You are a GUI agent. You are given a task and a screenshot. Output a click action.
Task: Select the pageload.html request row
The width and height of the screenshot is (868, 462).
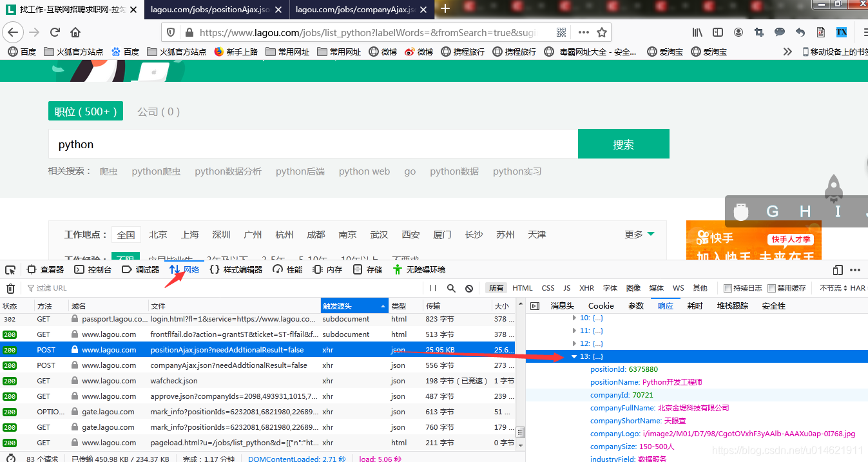coord(258,443)
